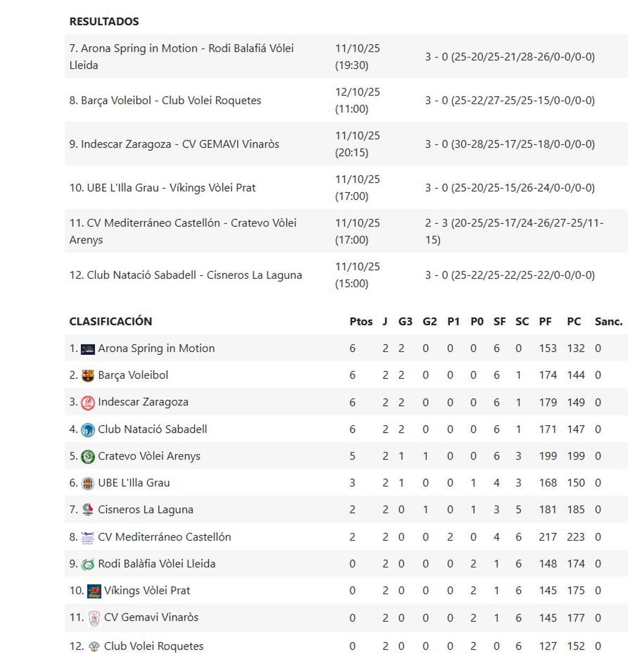Click the RESULTADOS section heading
Screen dimensions: 644x664
click(104, 21)
